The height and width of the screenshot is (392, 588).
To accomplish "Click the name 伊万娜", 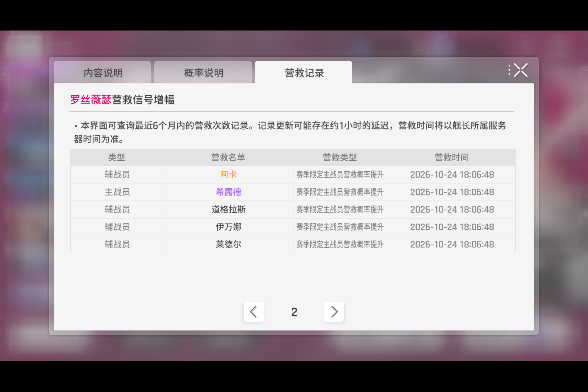I will (x=228, y=227).
